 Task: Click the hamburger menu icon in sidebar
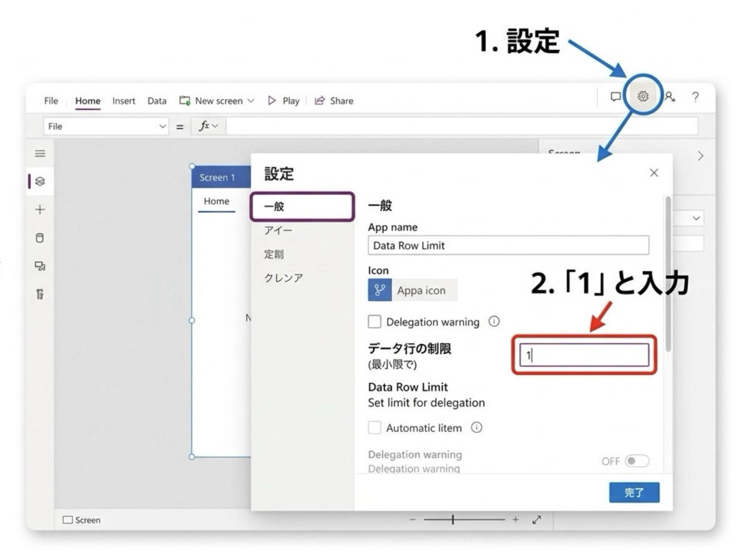40,154
